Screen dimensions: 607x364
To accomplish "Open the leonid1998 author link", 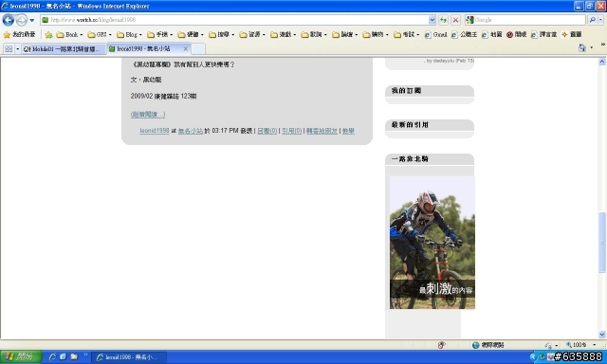I will pos(155,131).
